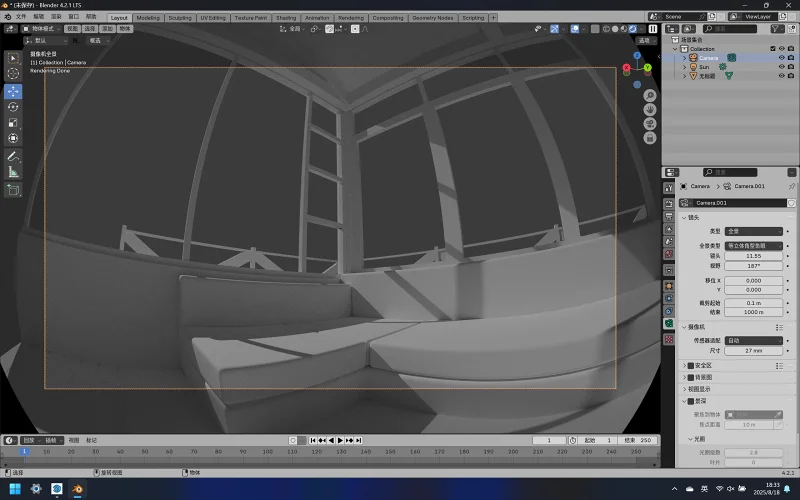
Task: Switch to the Scripting workspace tab
Action: (x=473, y=18)
